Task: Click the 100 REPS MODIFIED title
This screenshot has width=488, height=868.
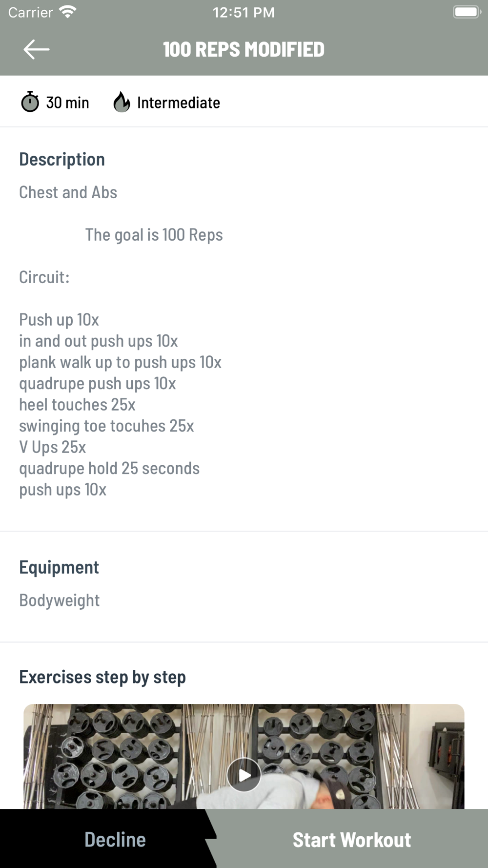Action: 244,49
